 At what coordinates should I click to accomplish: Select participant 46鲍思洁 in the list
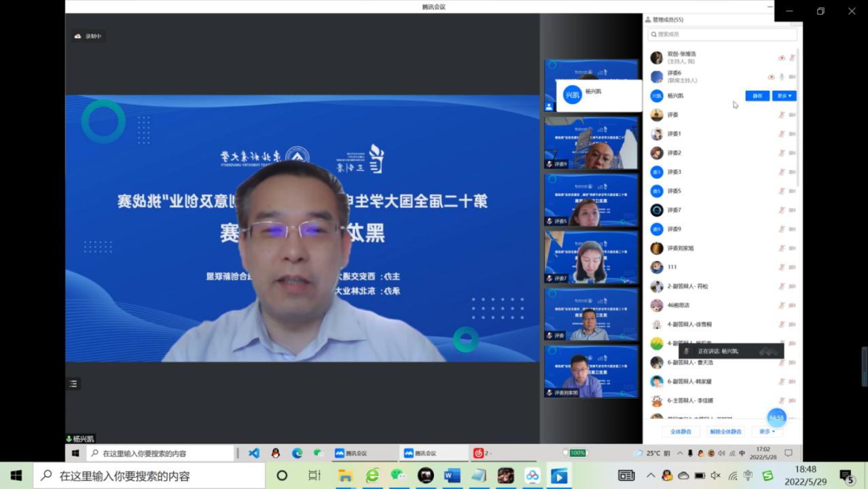(678, 305)
